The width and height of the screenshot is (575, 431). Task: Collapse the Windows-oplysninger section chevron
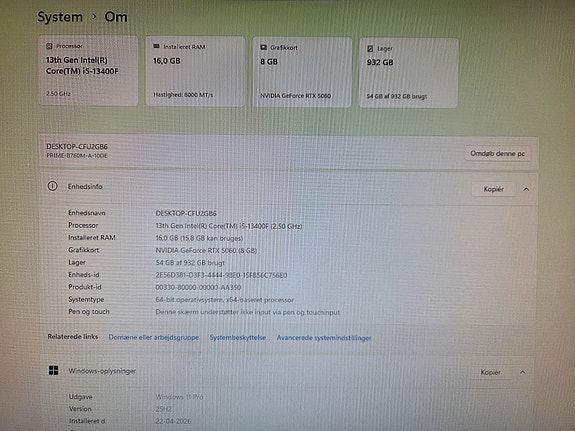(x=523, y=372)
